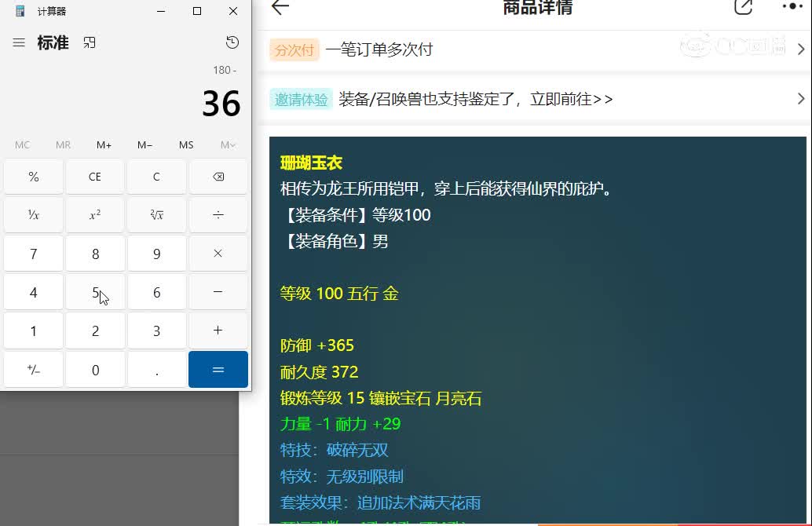Click the back arrow on 商品详情
The height and width of the screenshot is (526, 812).
coord(279,7)
